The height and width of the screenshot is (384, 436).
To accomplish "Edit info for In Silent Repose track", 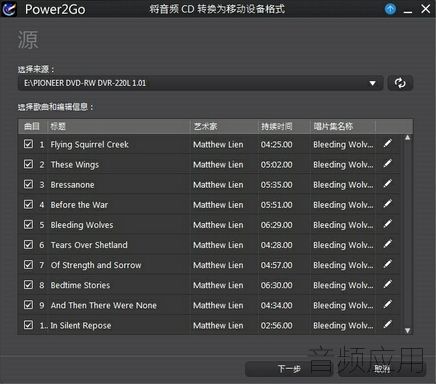I will [x=387, y=325].
